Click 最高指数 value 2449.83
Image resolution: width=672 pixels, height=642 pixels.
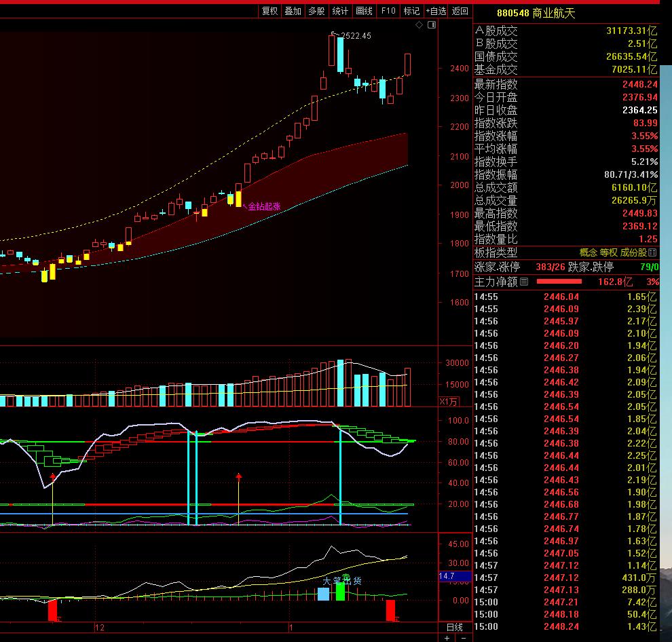click(x=640, y=213)
